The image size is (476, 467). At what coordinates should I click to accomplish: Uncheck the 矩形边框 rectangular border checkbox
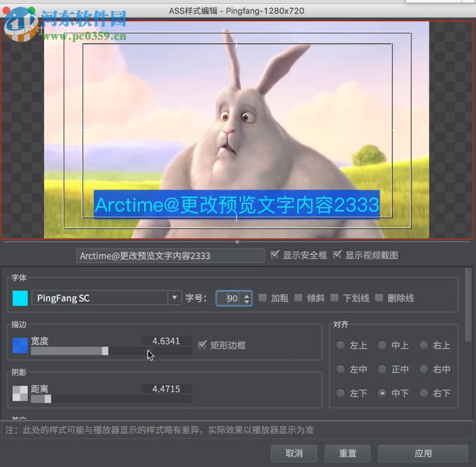[202, 345]
